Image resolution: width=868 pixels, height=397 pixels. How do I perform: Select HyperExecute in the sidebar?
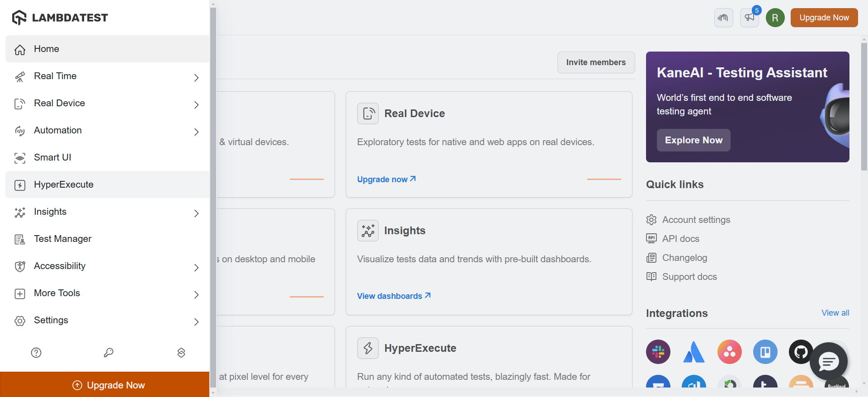pyautogui.click(x=64, y=184)
